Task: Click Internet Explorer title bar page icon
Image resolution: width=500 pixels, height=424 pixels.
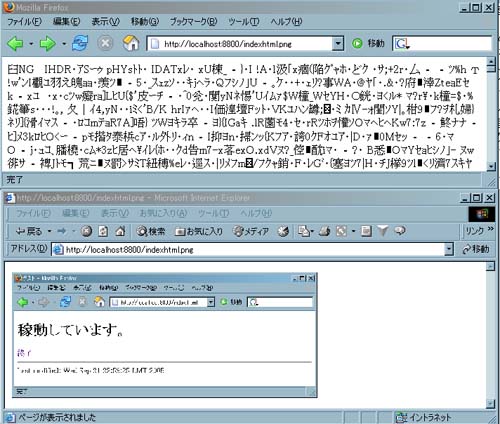Action: coord(10,198)
